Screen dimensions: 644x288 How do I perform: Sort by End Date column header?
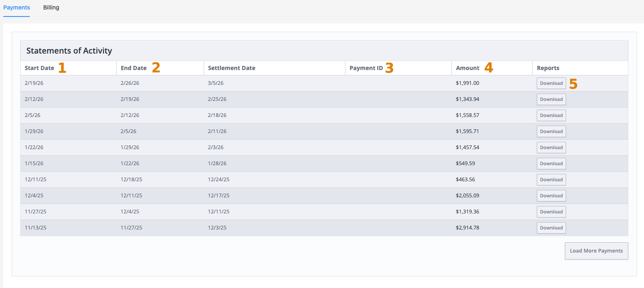(134, 68)
